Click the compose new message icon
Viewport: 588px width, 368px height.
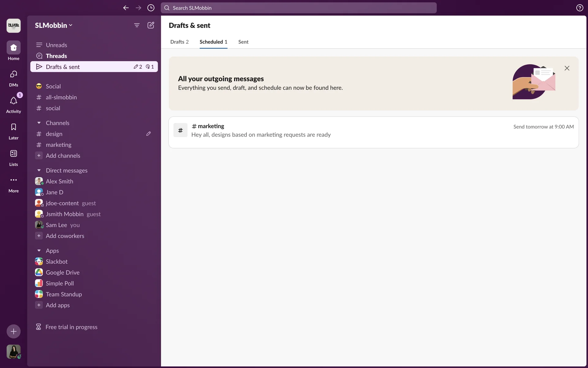click(151, 25)
